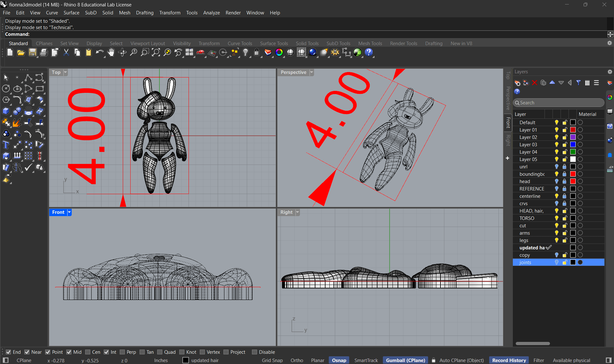Open the layer filter funnel icon
Image resolution: width=614 pixels, height=364 pixels.
click(x=578, y=83)
